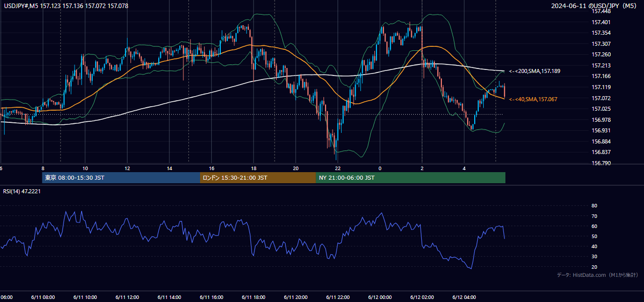
Task: Select the orange 40 SMA label 157.067
Action: point(533,99)
